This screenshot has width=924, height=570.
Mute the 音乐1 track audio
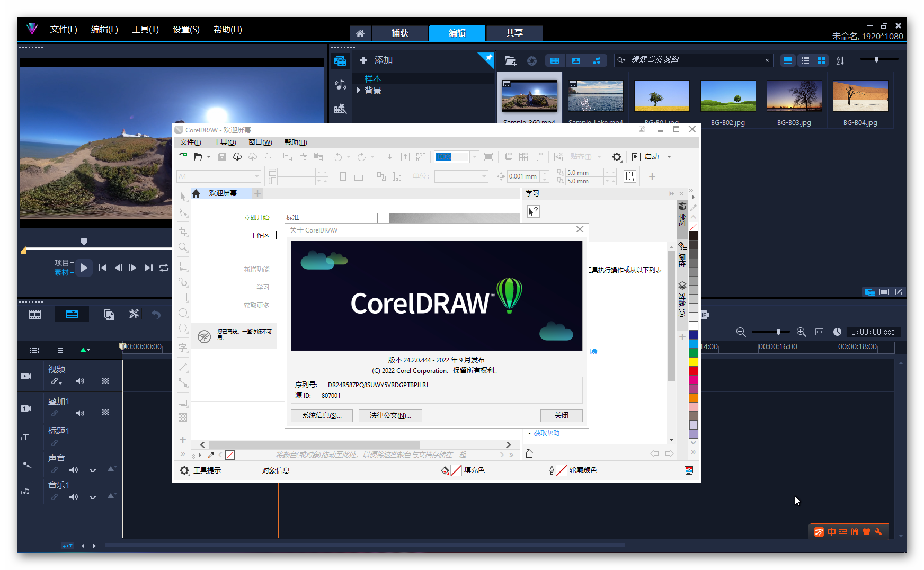pos(73,497)
